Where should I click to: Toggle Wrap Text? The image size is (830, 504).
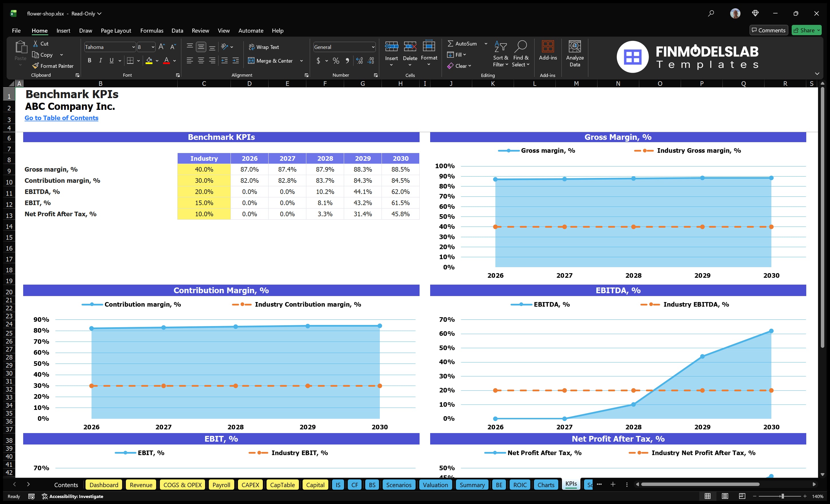pos(264,47)
